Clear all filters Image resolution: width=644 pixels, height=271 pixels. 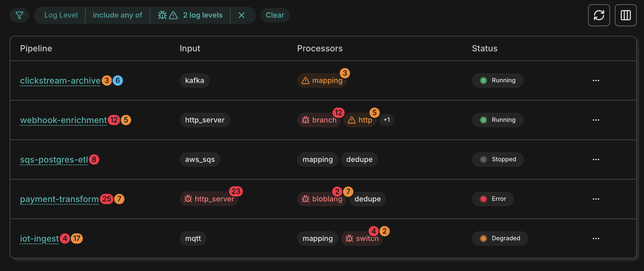click(275, 15)
